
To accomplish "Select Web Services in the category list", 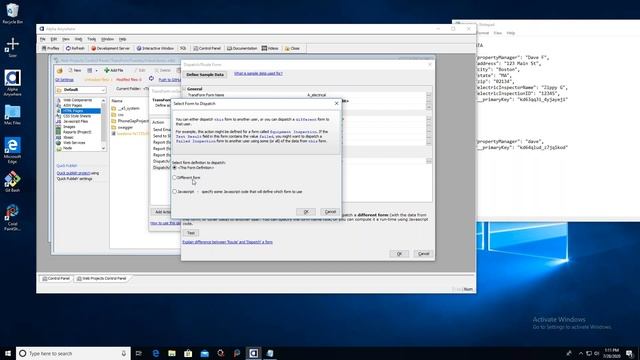I will [74, 142].
